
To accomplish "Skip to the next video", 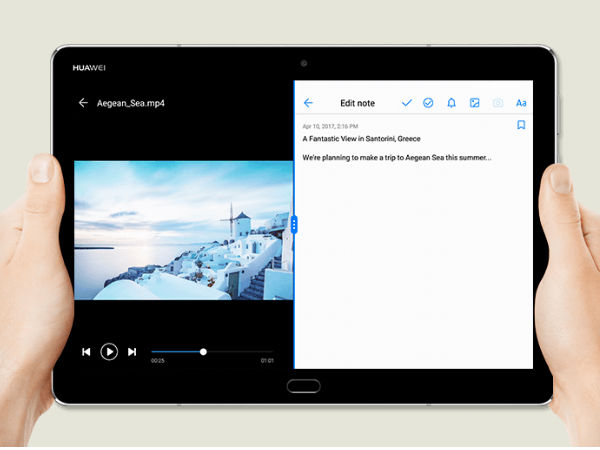I will point(132,351).
